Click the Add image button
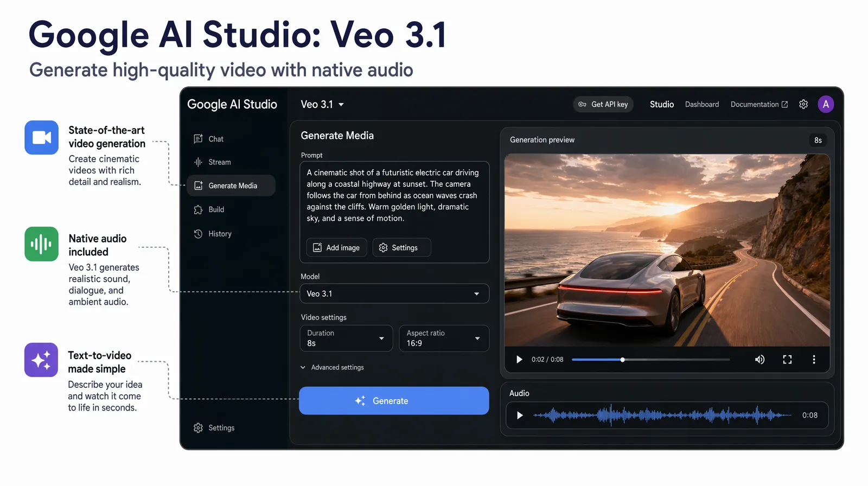 coord(336,247)
